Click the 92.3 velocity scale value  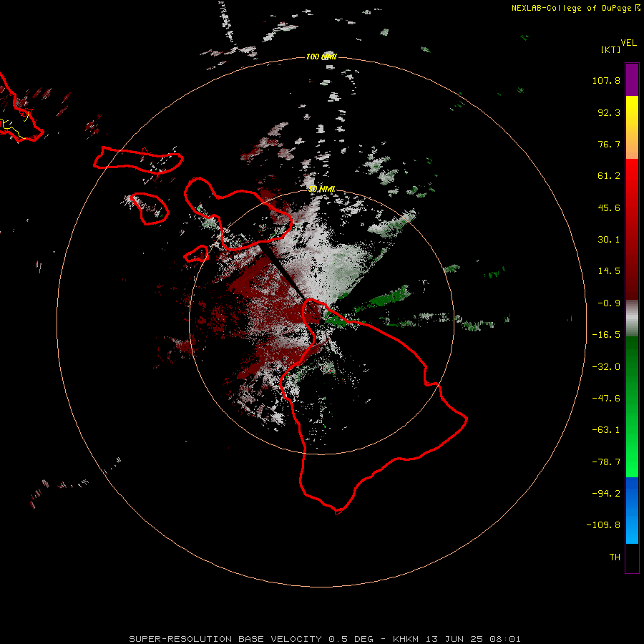click(609, 112)
